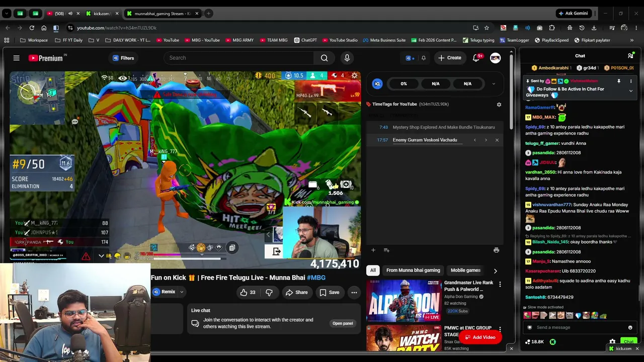Filter by From Munna bhai gaming chip

[413, 270]
